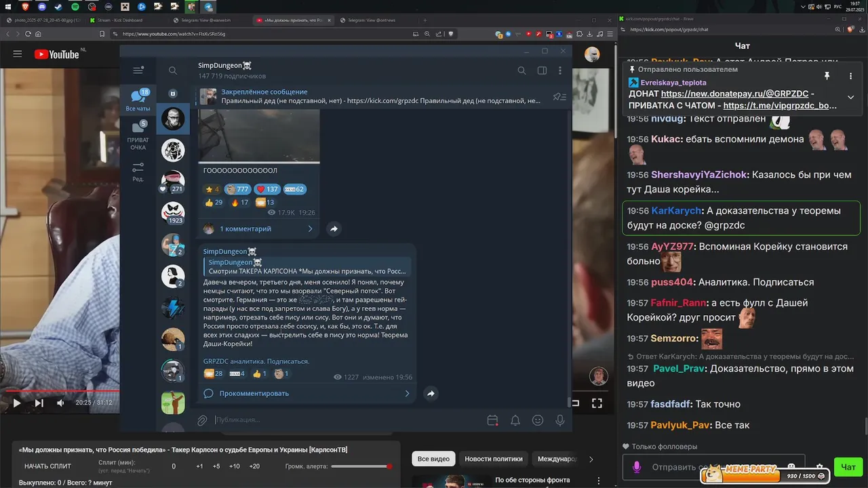Attach a file with the paperclip icon
The image size is (868, 488).
click(202, 420)
